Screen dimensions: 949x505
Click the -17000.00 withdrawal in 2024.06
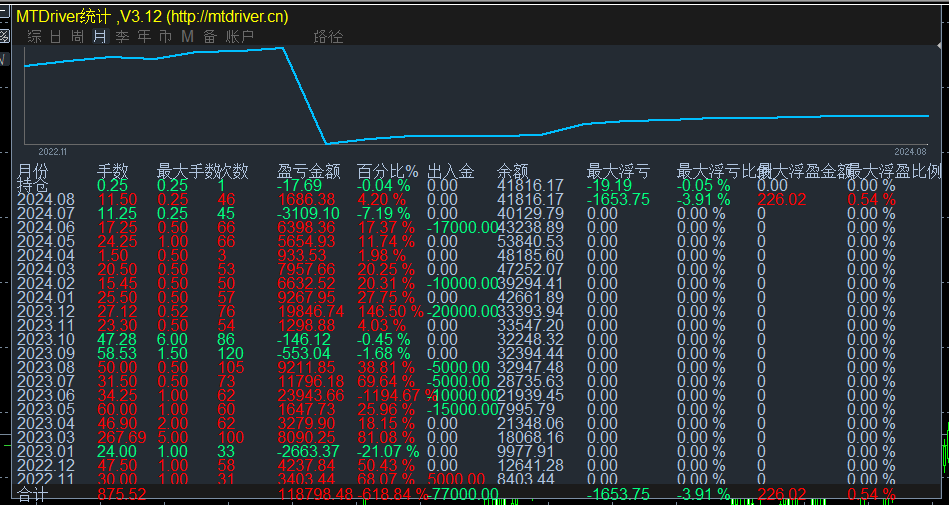(x=462, y=227)
